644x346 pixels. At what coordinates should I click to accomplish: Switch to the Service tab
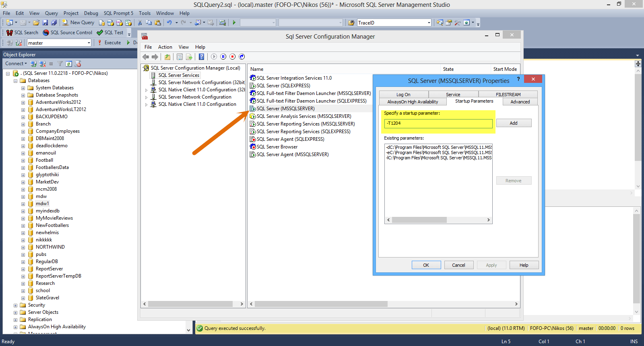coord(453,95)
